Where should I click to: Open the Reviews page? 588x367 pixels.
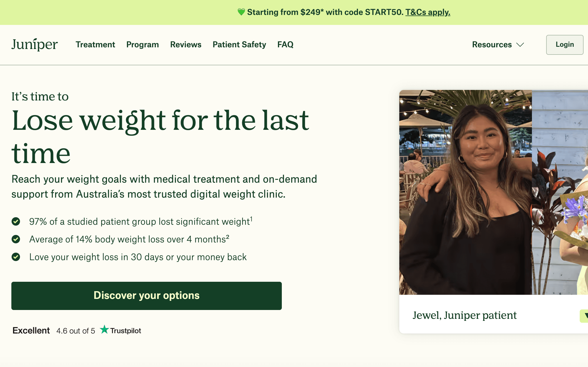186,45
